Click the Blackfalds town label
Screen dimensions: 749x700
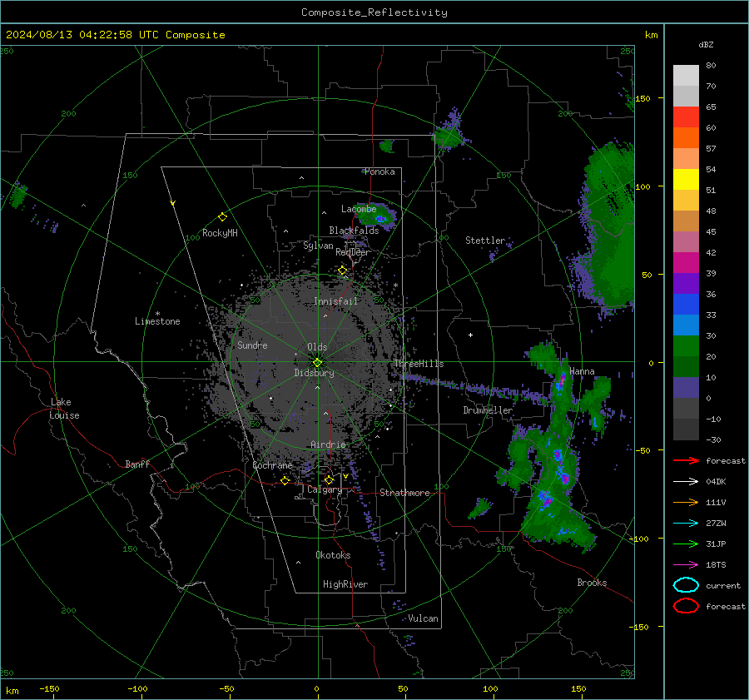[354, 231]
